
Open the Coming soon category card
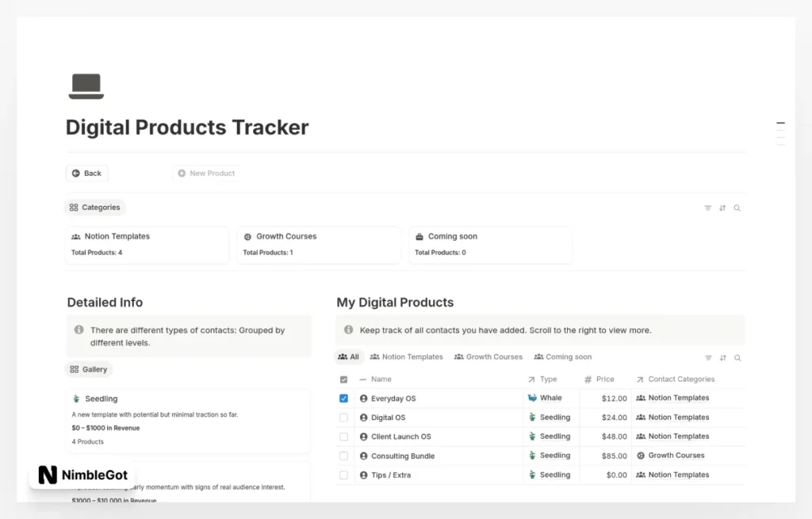pos(490,245)
